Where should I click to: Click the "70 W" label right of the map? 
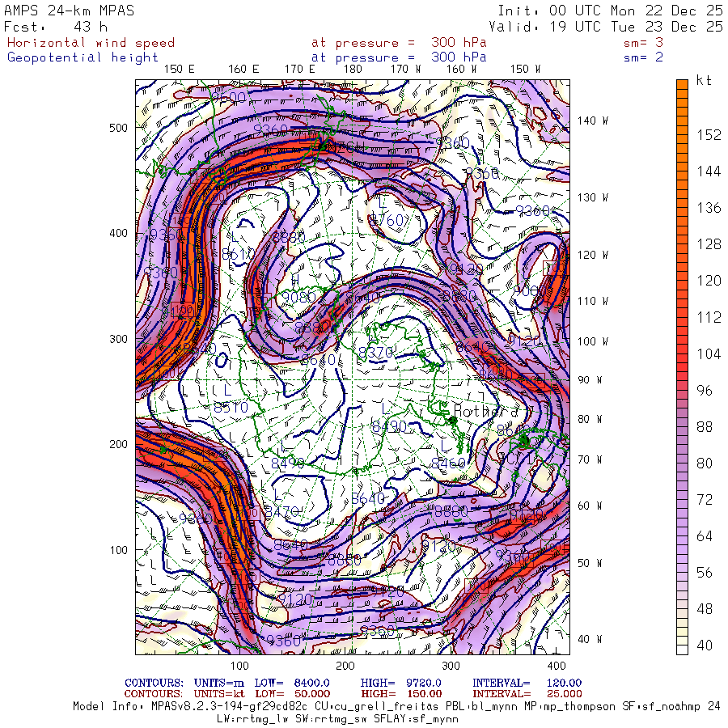click(x=590, y=460)
